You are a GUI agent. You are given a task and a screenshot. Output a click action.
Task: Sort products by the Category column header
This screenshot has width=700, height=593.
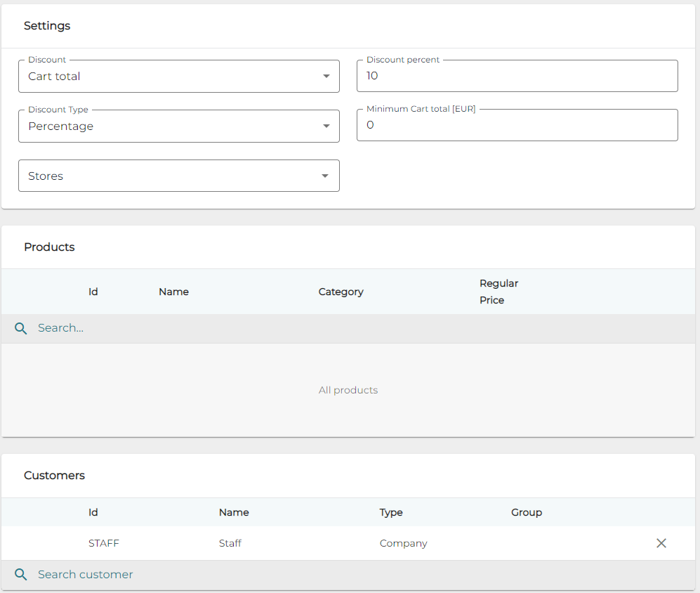click(x=341, y=292)
